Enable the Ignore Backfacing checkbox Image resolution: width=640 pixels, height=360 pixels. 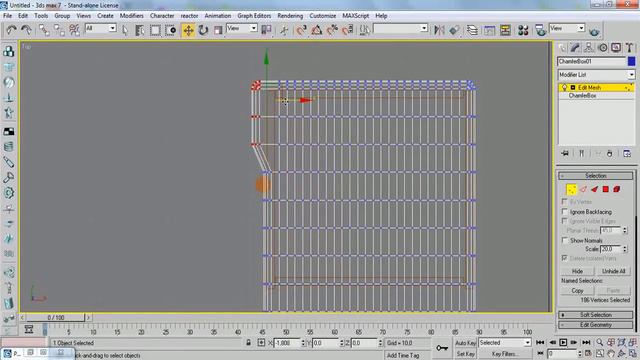564,211
